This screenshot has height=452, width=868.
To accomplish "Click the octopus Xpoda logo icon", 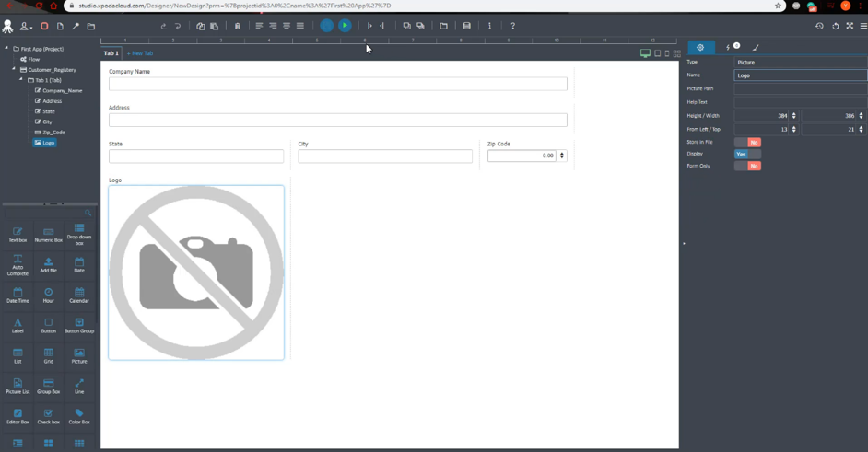I will point(7,26).
